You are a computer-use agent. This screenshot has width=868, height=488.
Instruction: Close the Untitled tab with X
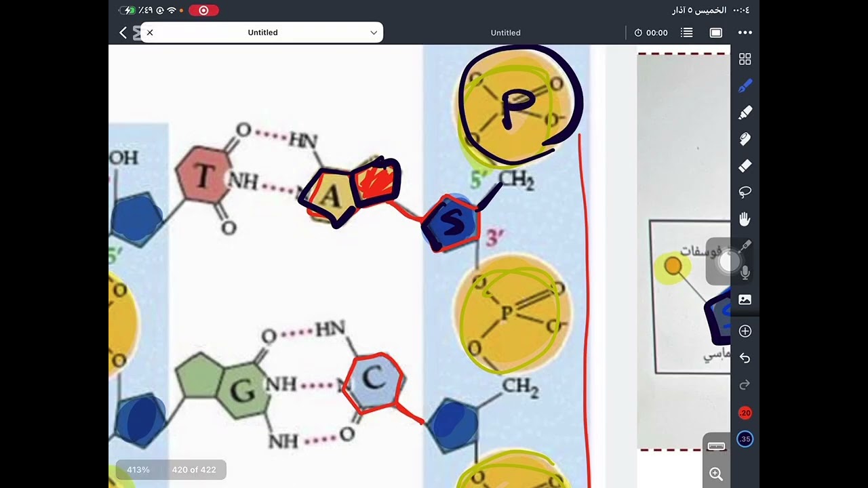click(150, 33)
